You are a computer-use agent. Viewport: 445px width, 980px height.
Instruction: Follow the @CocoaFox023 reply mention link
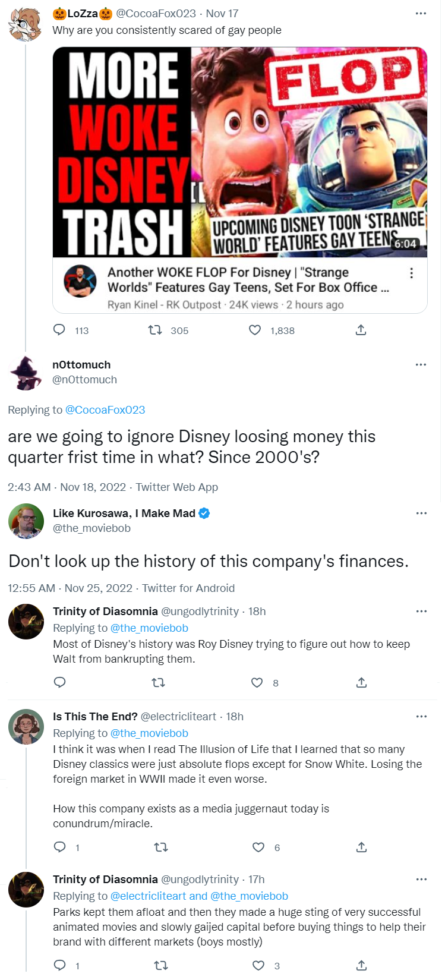(105, 409)
